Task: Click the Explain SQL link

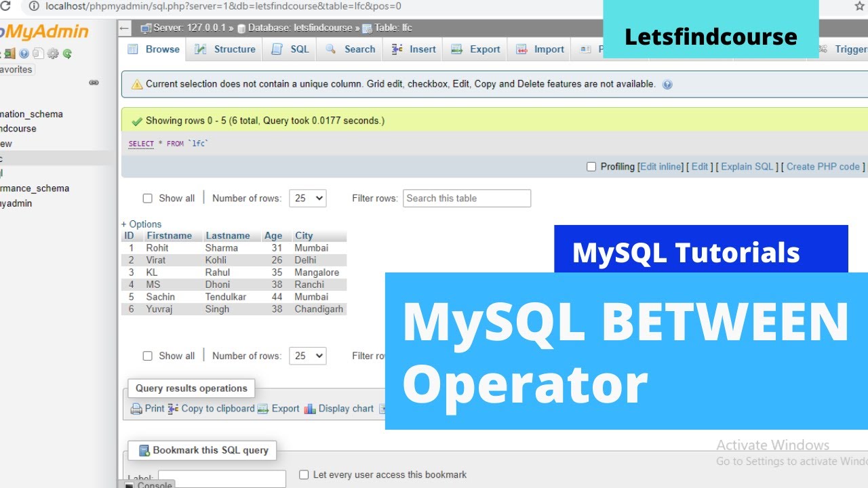Action: [x=747, y=167]
